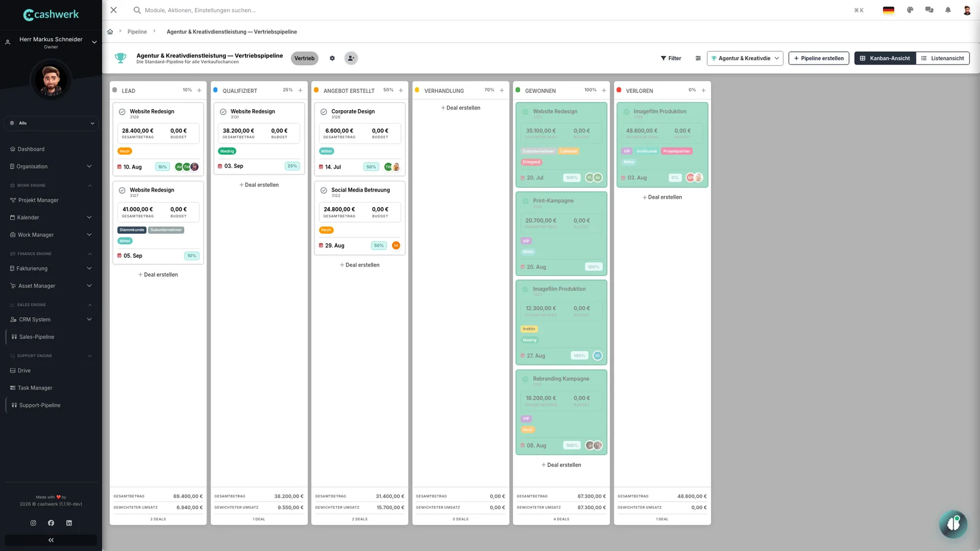Add a deal in LEAD column header plus

coord(199,90)
